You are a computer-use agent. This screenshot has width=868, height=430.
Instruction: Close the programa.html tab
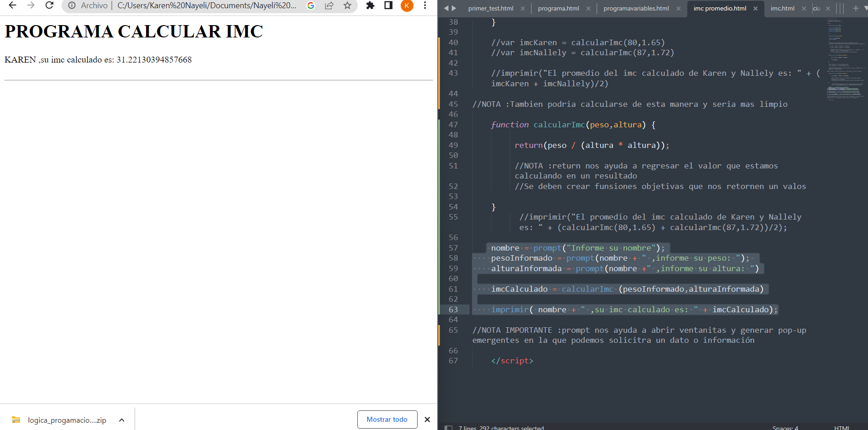[x=588, y=8]
